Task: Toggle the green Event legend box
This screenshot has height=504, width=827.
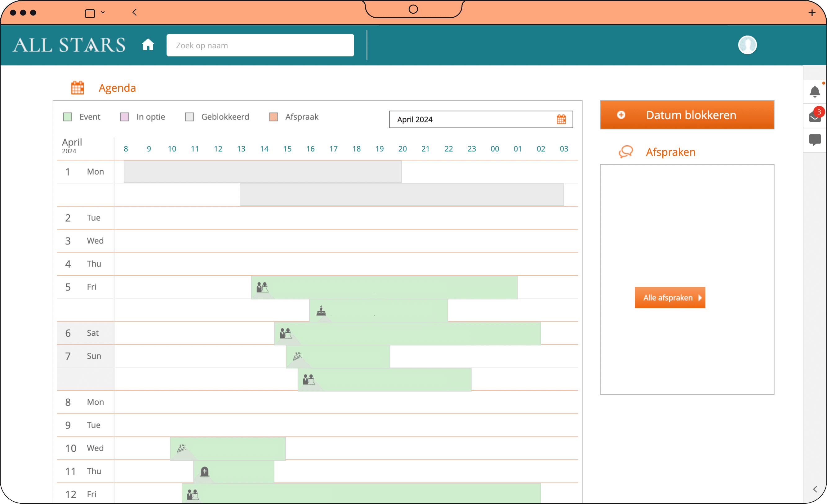Action: [68, 117]
